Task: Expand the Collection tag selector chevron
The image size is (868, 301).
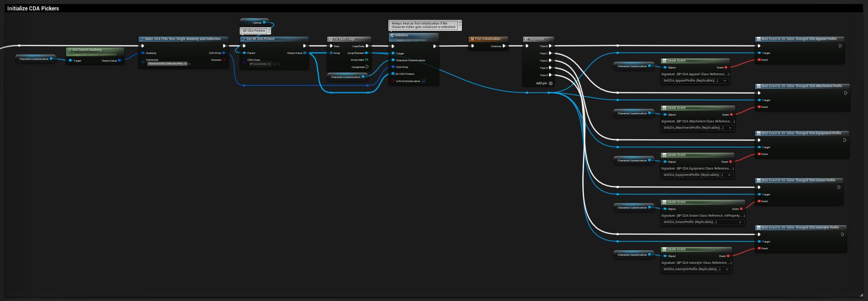Action: click(x=189, y=64)
